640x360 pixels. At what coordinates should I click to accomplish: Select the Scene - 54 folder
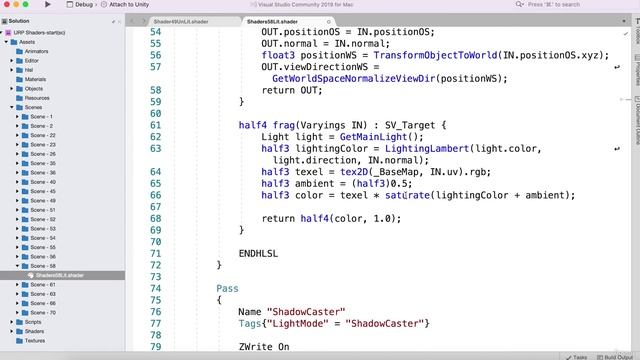(x=43, y=238)
